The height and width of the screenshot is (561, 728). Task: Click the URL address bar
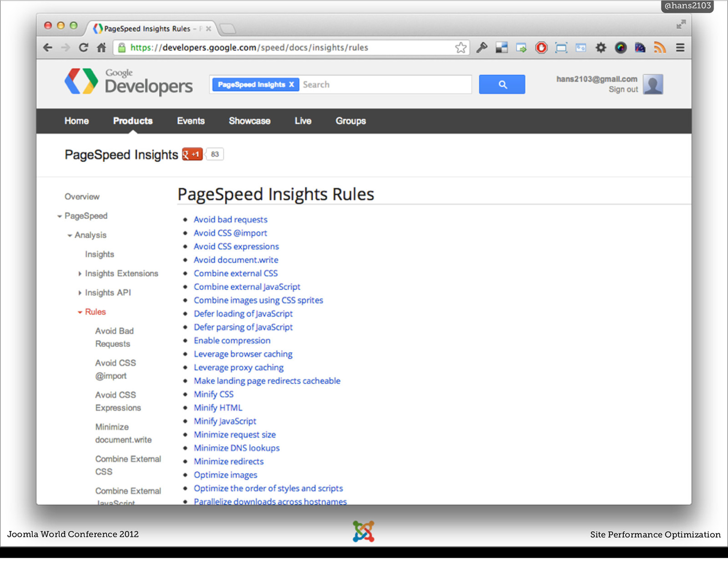coord(291,47)
